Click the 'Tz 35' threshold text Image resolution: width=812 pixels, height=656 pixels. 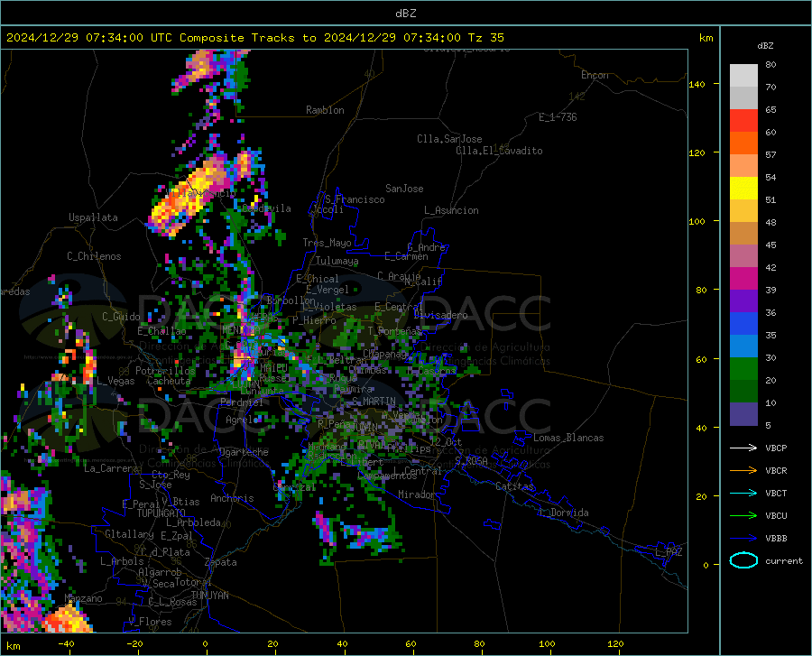(485, 38)
